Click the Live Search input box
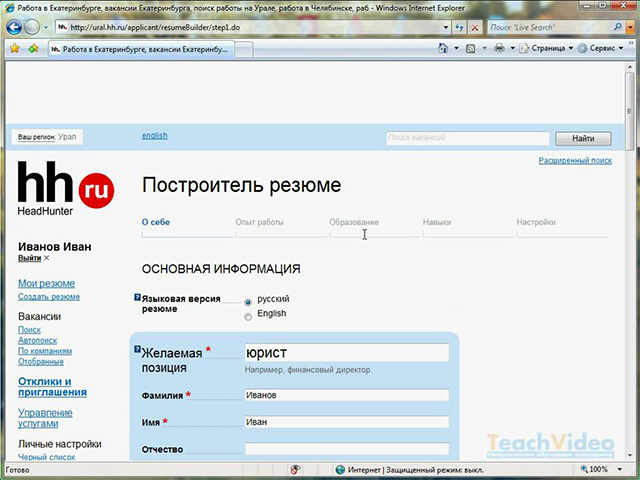The height and width of the screenshot is (480, 640). pos(550,27)
